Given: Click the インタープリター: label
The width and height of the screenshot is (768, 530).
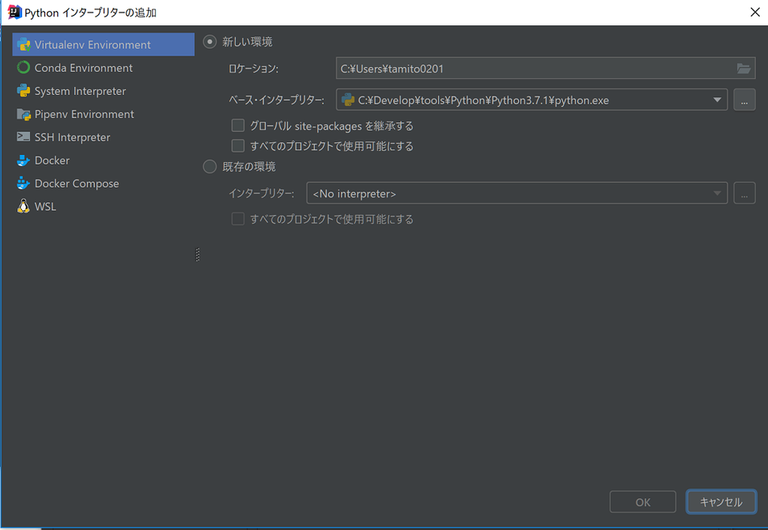Looking at the screenshot, I should pyautogui.click(x=261, y=194).
